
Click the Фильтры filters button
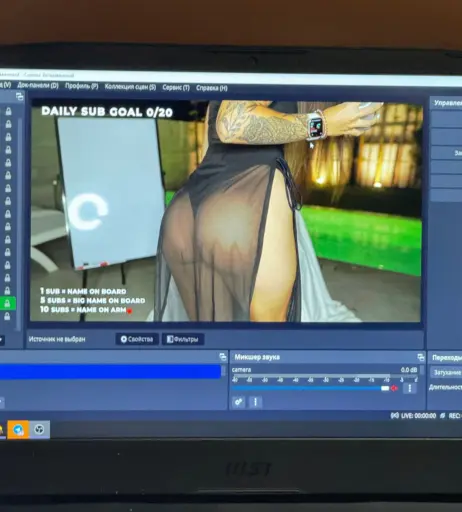tap(183, 339)
